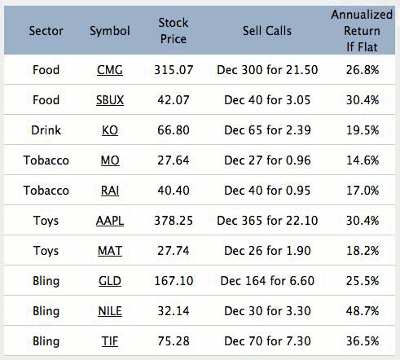
Task: Select the 315.07 stock price cell
Action: [x=173, y=70]
